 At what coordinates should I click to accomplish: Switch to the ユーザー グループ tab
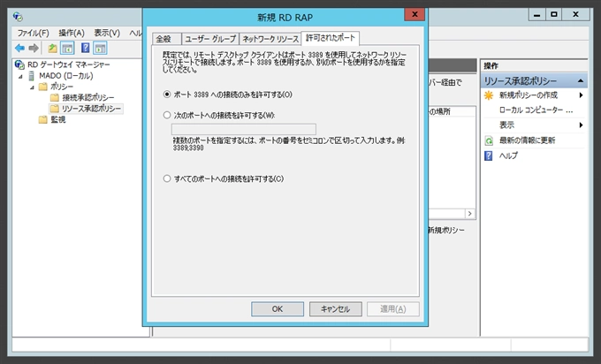(x=210, y=39)
